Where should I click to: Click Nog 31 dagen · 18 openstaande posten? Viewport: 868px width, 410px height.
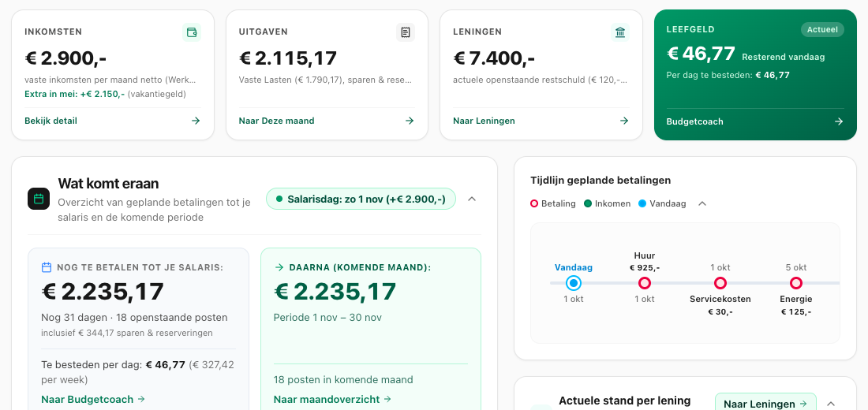point(134,318)
